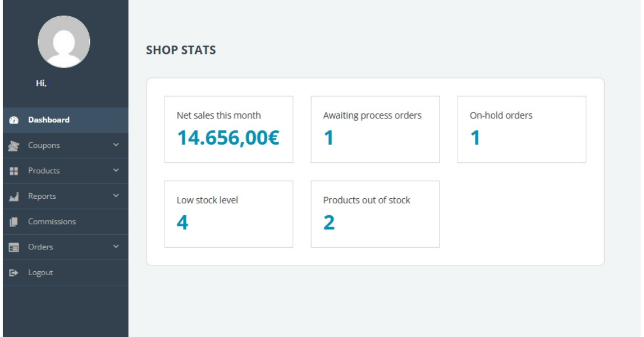Screen dimensions: 644x337
Task: Click the Dashboard gauge icon
Action: pos(14,120)
